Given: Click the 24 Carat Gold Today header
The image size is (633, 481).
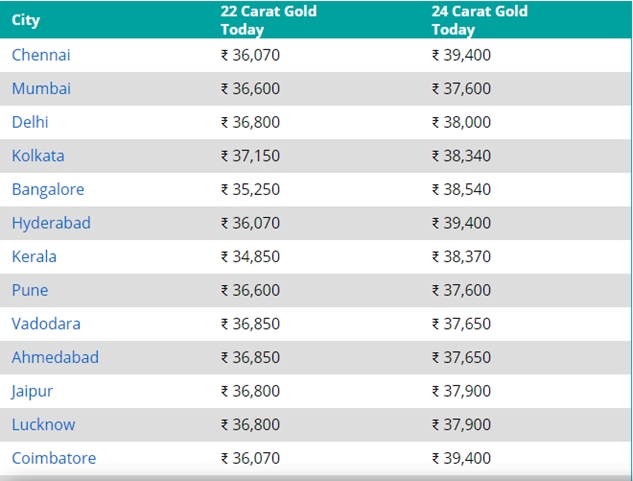Looking at the screenshot, I should click(x=480, y=20).
